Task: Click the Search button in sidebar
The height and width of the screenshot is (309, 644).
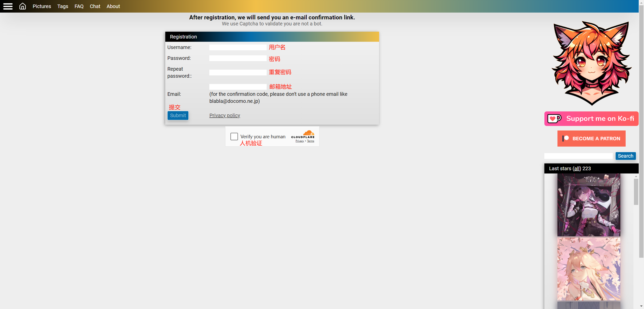Action: pyautogui.click(x=625, y=156)
